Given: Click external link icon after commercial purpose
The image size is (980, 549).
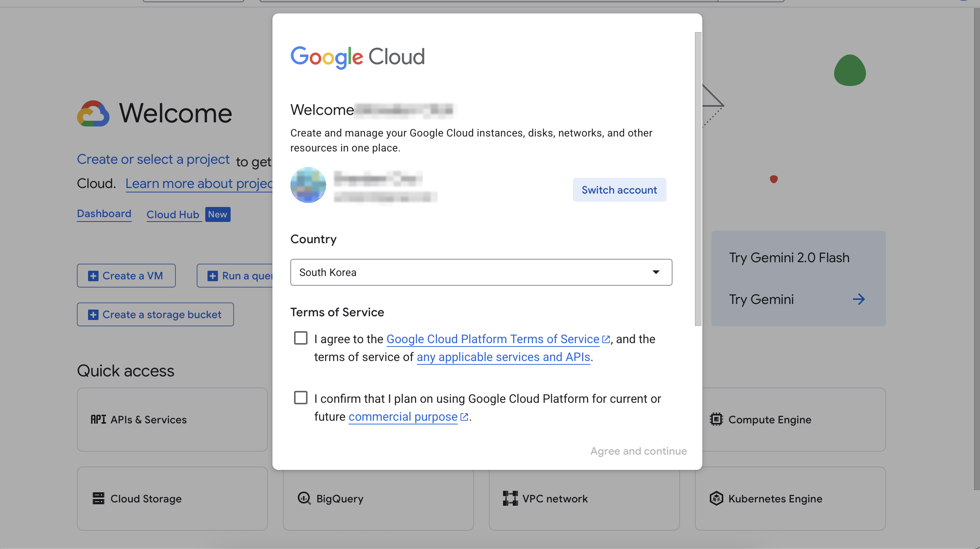Looking at the screenshot, I should click(x=464, y=417).
